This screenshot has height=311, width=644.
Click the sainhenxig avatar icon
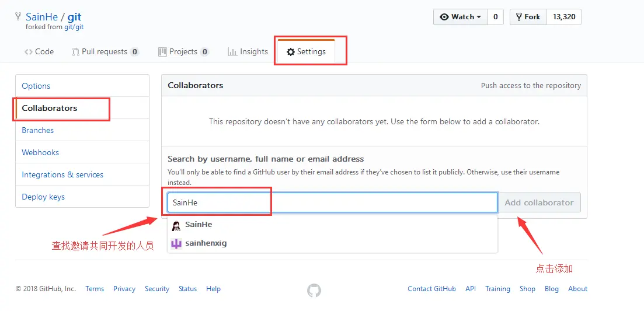[176, 244]
